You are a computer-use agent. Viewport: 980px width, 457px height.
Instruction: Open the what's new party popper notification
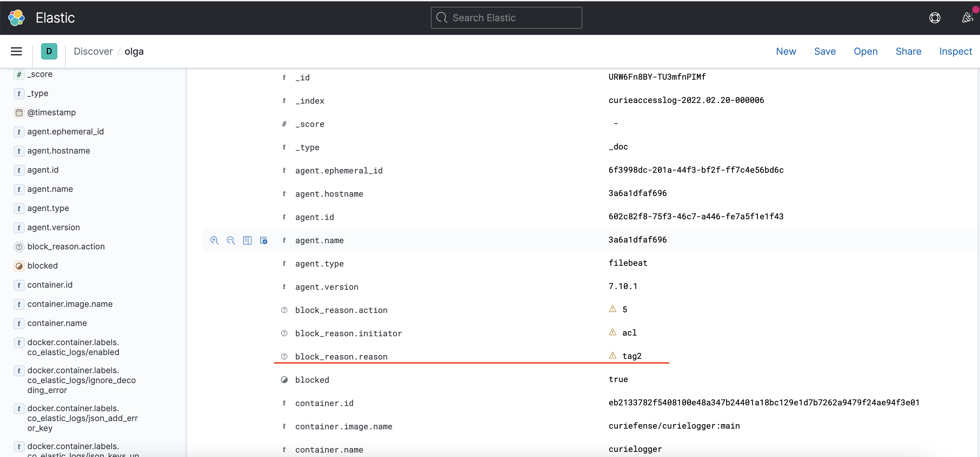tap(967, 17)
